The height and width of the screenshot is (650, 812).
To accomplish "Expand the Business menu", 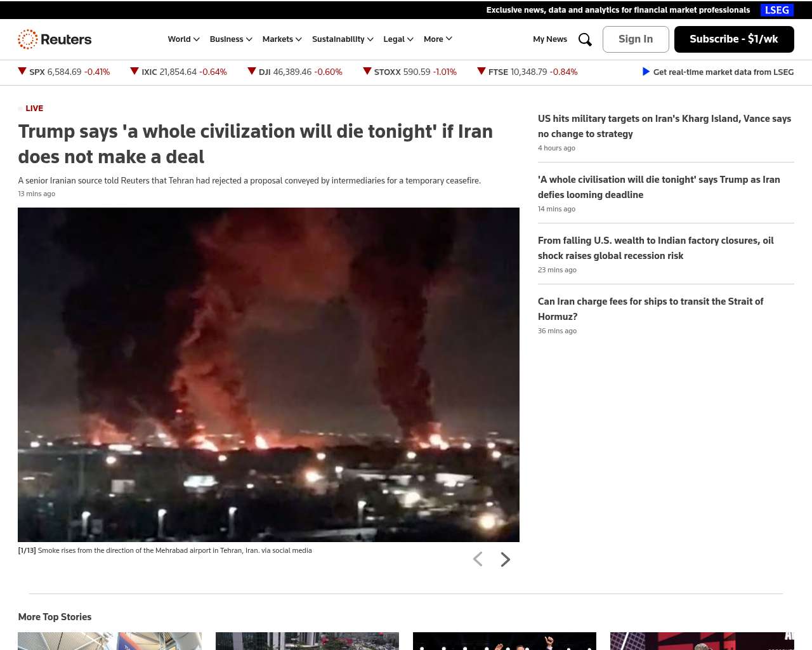I will tap(231, 39).
